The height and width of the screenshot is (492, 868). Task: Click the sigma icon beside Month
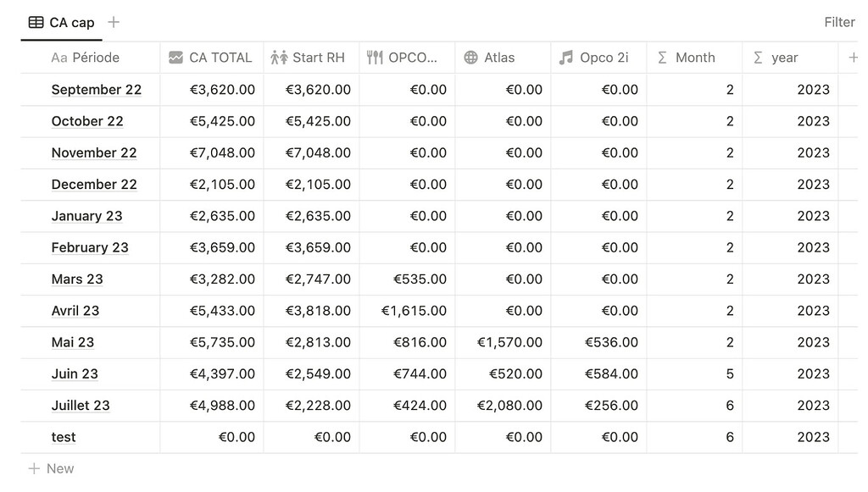click(663, 58)
